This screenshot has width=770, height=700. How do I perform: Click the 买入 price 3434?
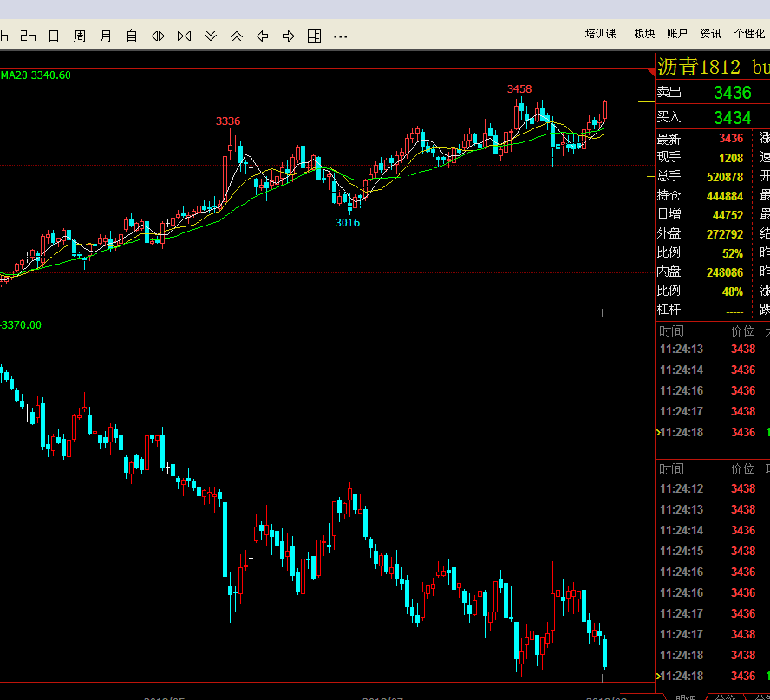pos(732,117)
